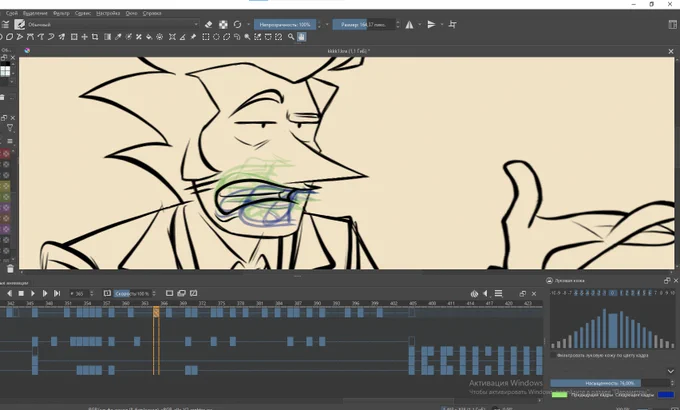Open the brush settings editor

click(5, 25)
